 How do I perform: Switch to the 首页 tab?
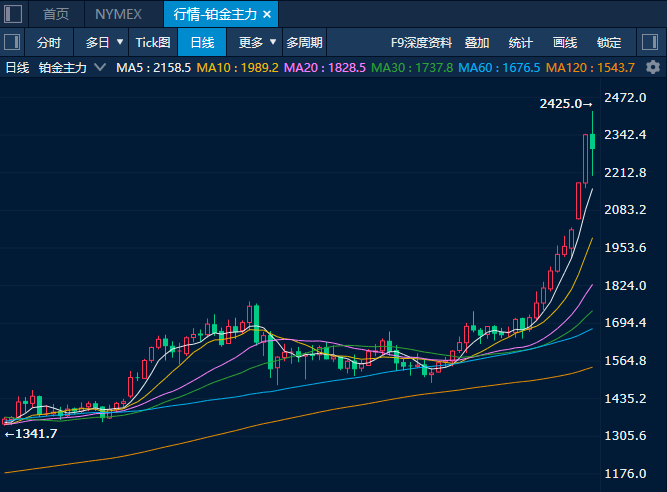point(56,15)
